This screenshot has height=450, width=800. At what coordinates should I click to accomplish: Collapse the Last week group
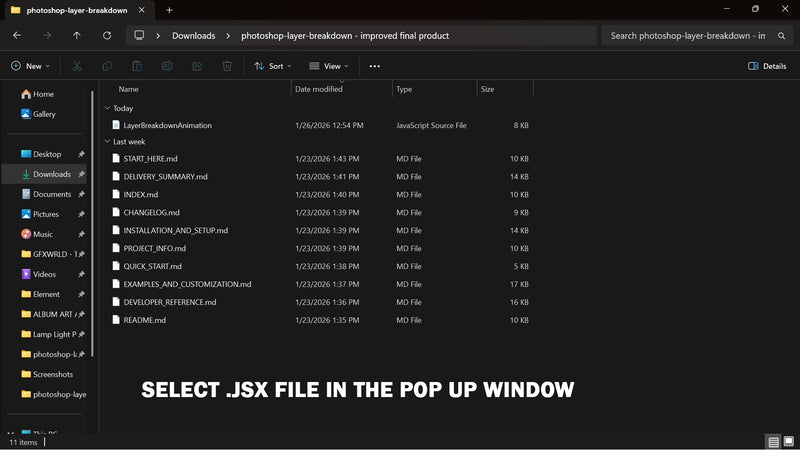(x=107, y=142)
